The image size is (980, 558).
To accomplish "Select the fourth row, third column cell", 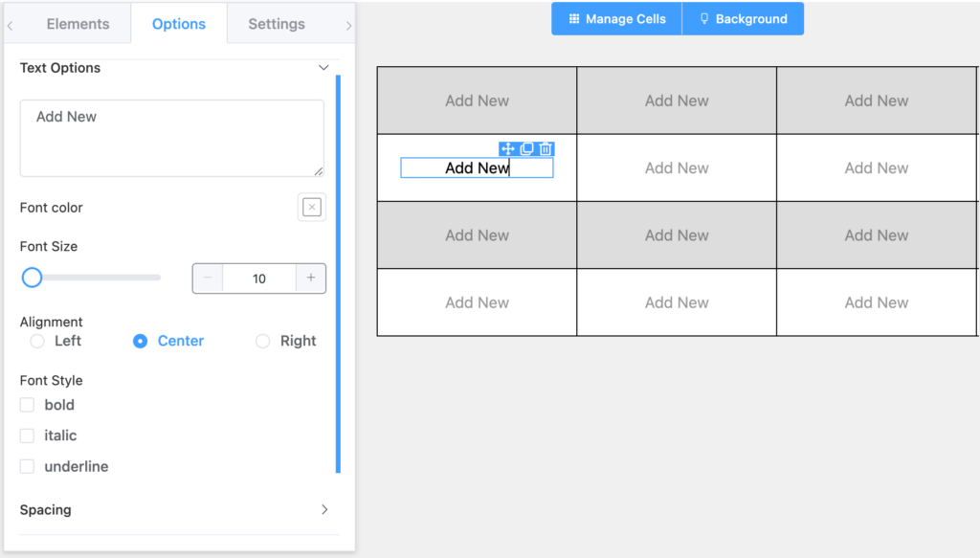I will [x=877, y=302].
